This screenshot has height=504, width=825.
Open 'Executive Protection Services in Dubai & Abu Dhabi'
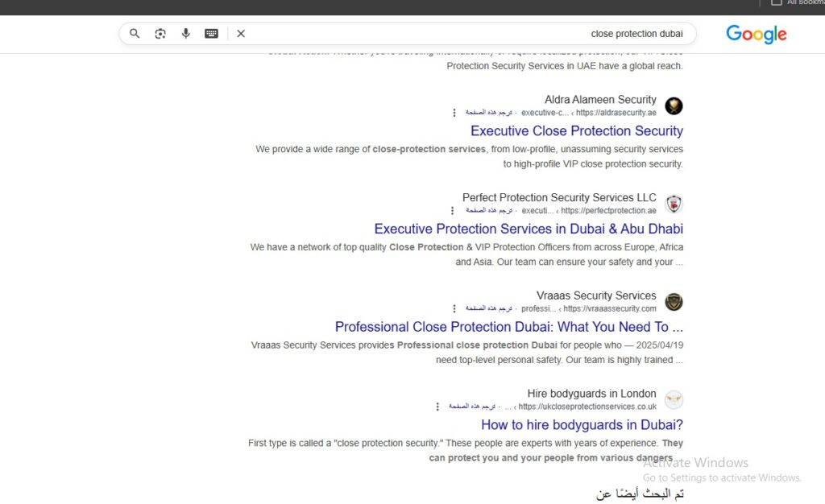529,229
